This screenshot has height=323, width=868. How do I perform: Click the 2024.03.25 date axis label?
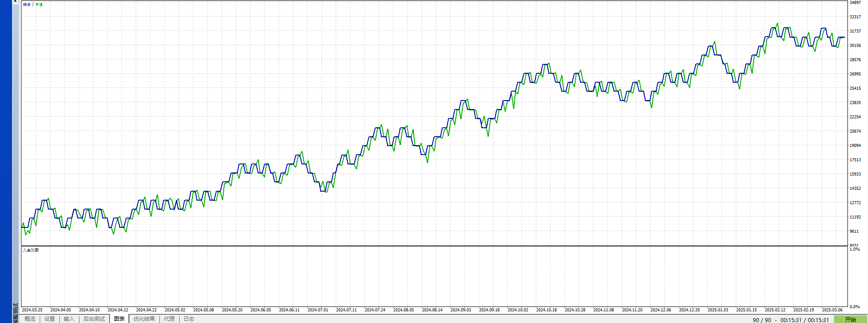[32, 310]
